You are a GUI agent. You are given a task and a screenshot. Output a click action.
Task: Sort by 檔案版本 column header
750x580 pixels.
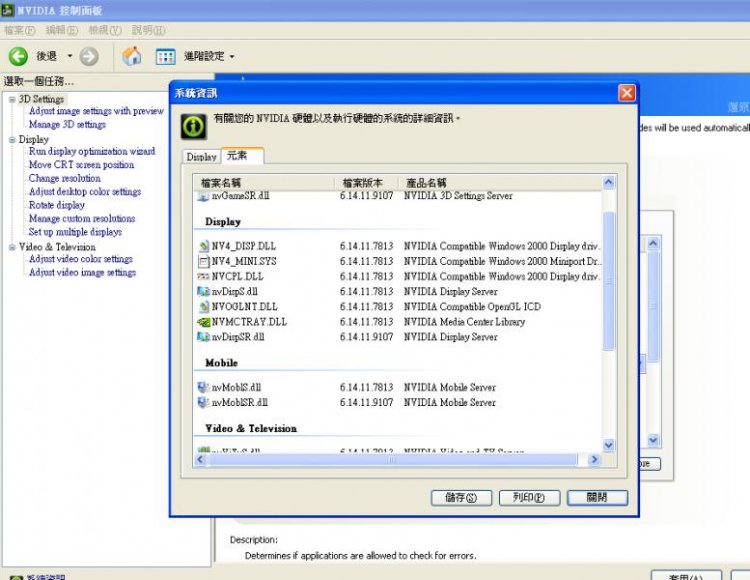pos(366,183)
